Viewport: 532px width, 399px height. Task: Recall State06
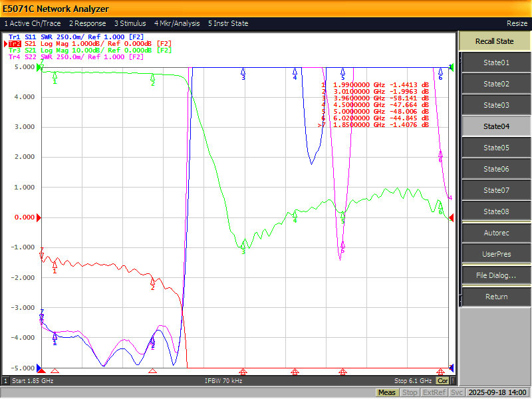pyautogui.click(x=496, y=169)
